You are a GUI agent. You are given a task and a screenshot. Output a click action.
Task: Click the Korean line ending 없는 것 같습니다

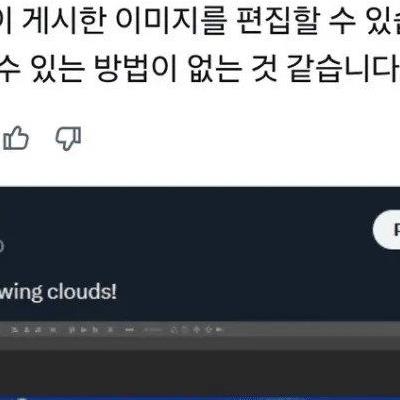pos(200,69)
